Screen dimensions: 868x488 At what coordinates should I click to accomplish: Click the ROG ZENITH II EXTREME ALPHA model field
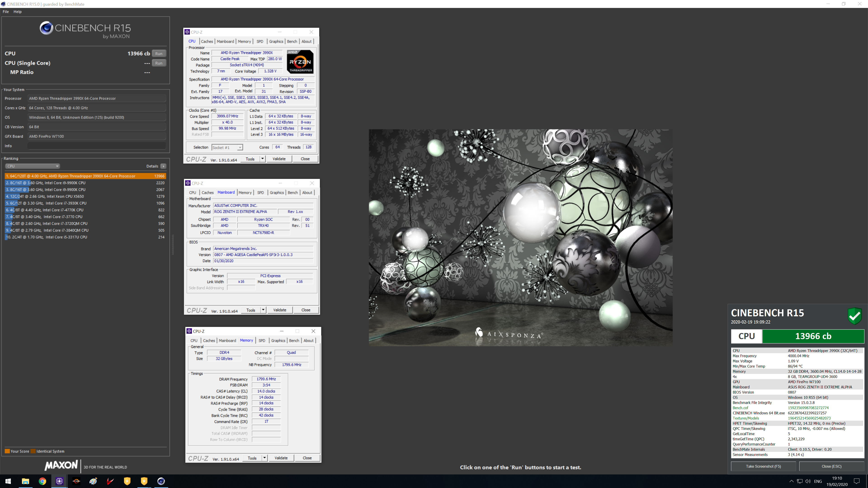[x=245, y=211]
